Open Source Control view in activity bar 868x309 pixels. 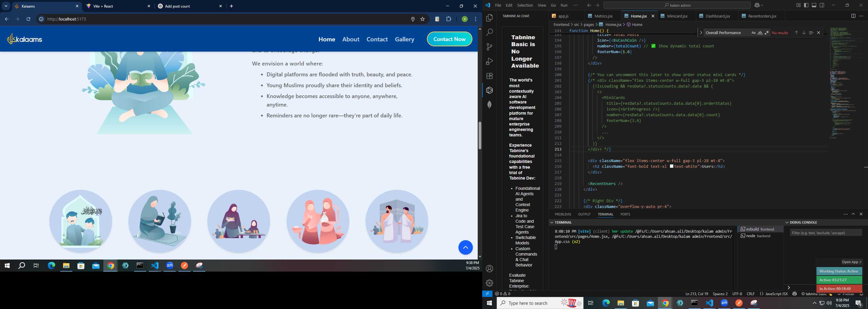pos(489,47)
